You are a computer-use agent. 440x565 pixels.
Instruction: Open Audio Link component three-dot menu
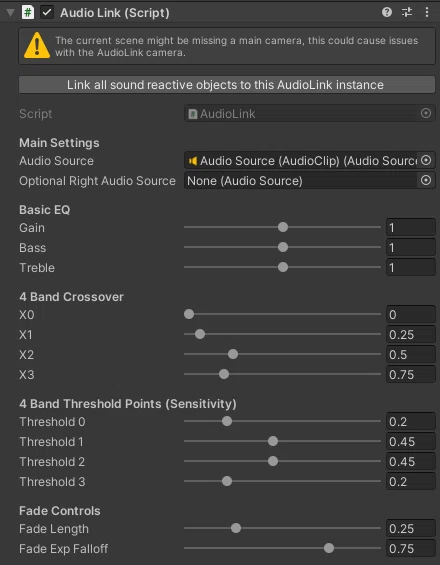(x=427, y=13)
